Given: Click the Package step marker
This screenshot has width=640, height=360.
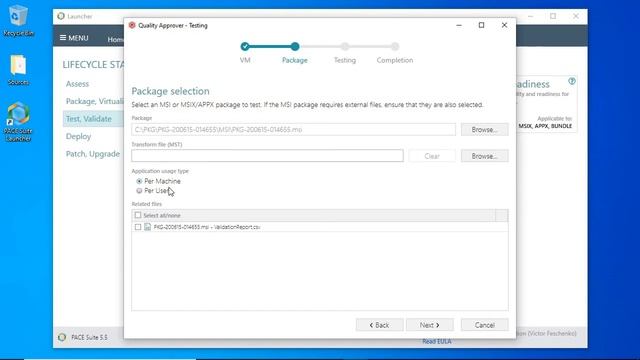Looking at the screenshot, I should (x=295, y=47).
